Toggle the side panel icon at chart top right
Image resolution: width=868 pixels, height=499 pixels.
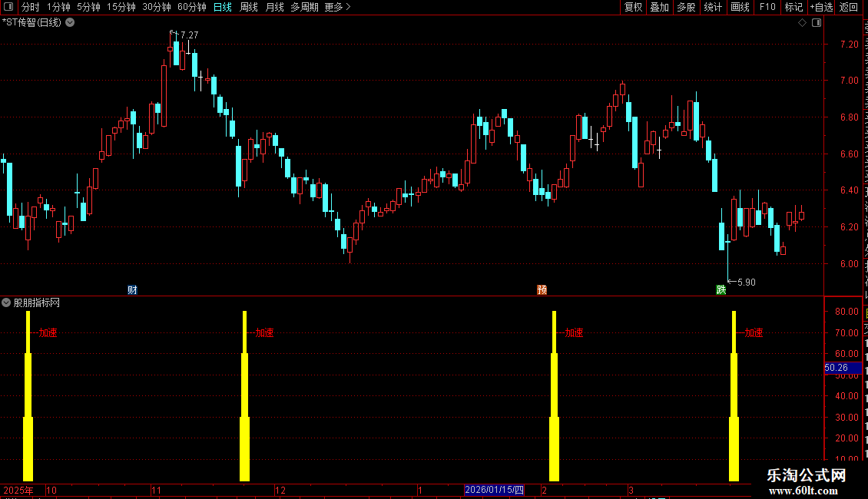pos(817,23)
